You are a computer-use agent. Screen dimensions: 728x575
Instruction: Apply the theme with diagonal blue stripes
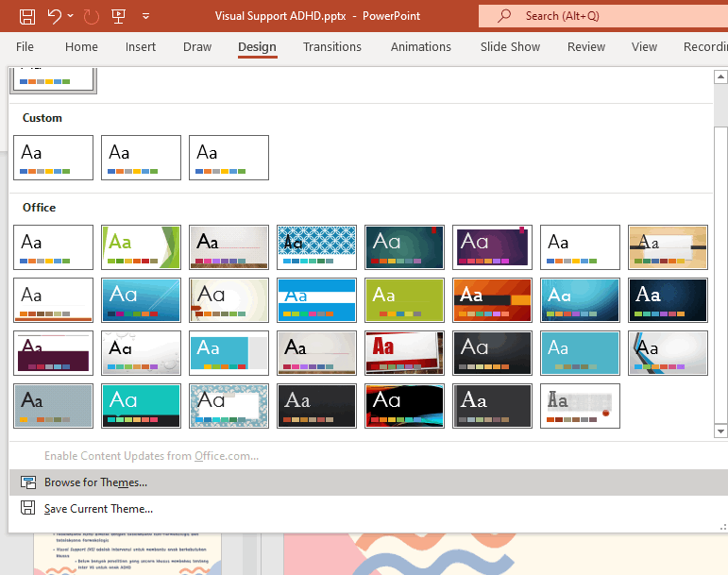click(669, 353)
